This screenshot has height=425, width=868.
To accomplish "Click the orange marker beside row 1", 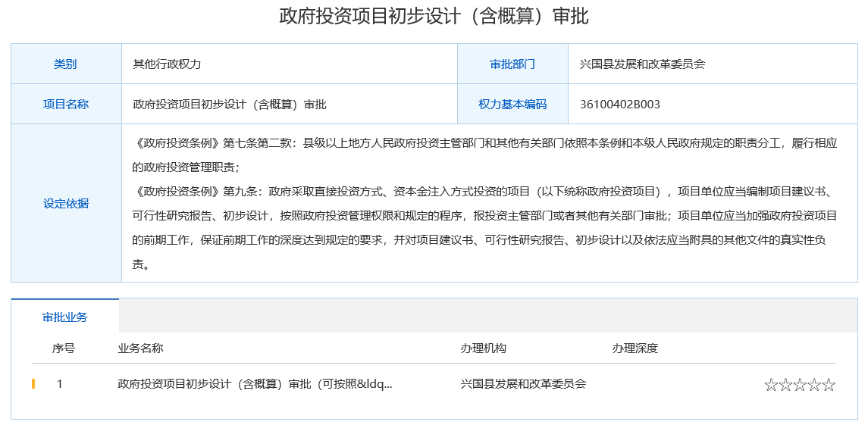I will [33, 384].
